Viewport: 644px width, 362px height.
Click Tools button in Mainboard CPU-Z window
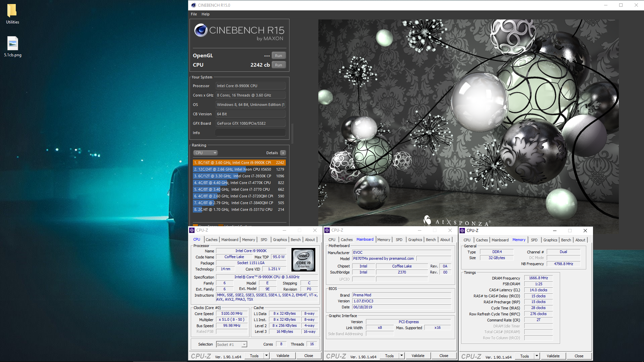tap(389, 356)
